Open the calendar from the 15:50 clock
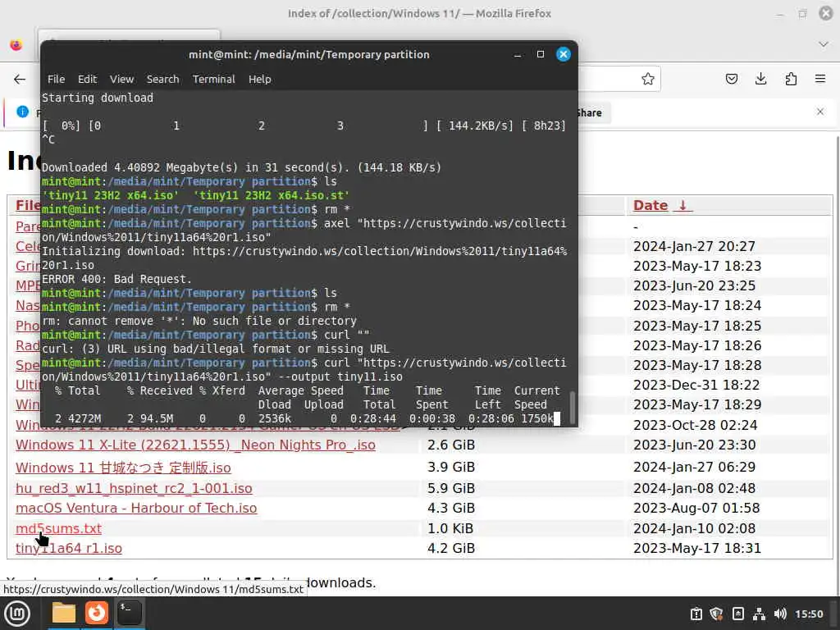Screen dimensions: 840x630 click(x=809, y=614)
